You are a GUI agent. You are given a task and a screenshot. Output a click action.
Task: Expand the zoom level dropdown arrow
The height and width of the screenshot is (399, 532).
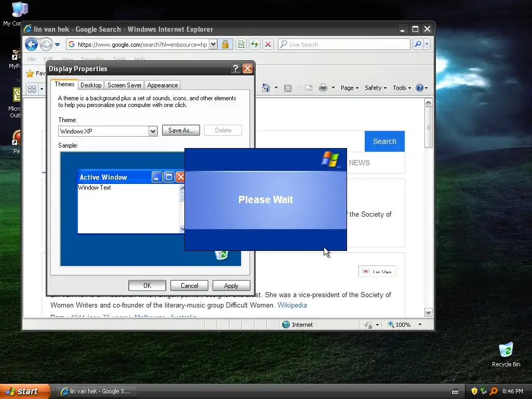420,325
